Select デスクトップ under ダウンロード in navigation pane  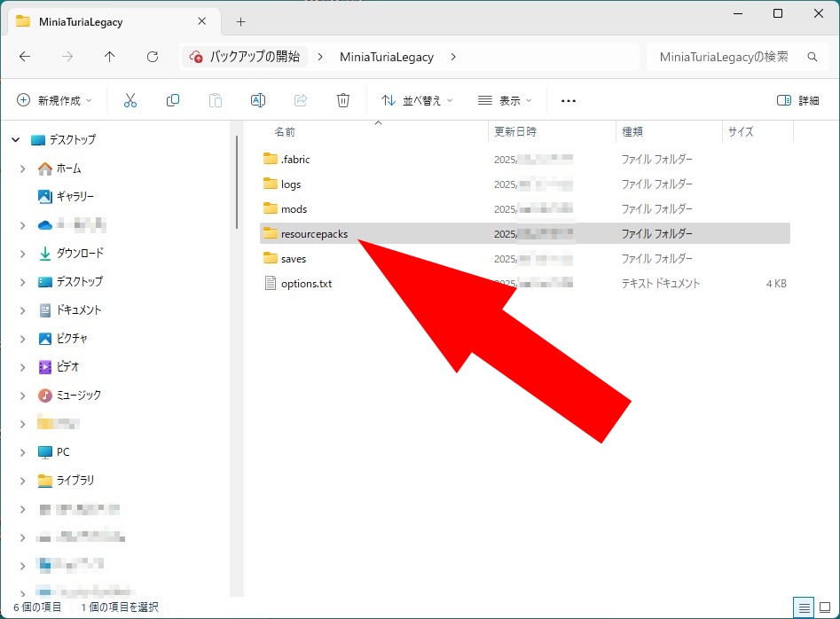point(70,282)
